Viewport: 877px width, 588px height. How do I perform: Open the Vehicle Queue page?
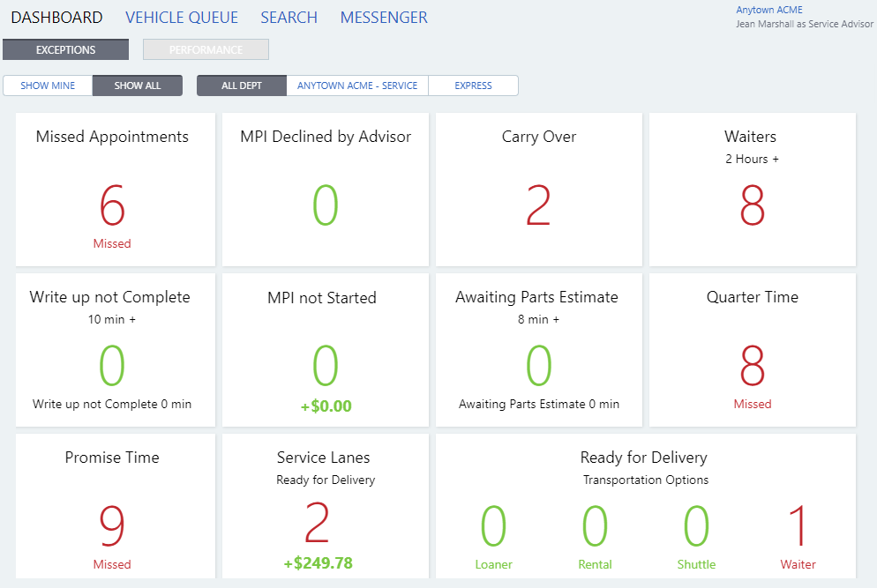tap(182, 17)
